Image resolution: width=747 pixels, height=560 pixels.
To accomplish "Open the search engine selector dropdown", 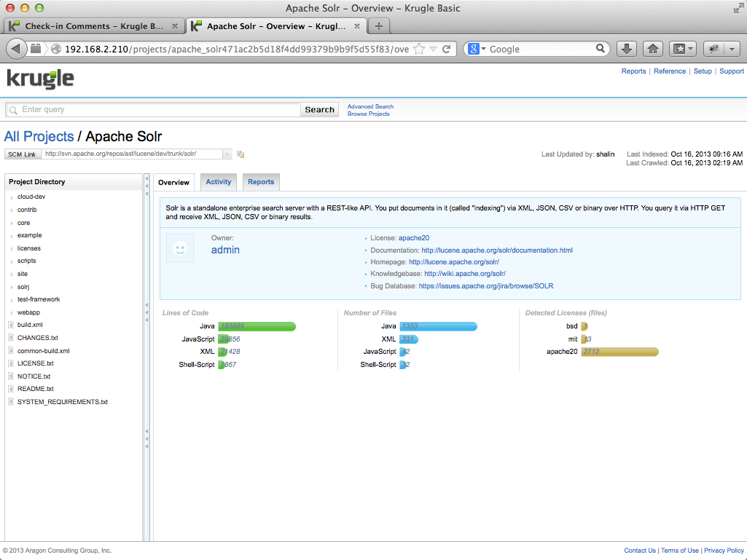I will [477, 49].
